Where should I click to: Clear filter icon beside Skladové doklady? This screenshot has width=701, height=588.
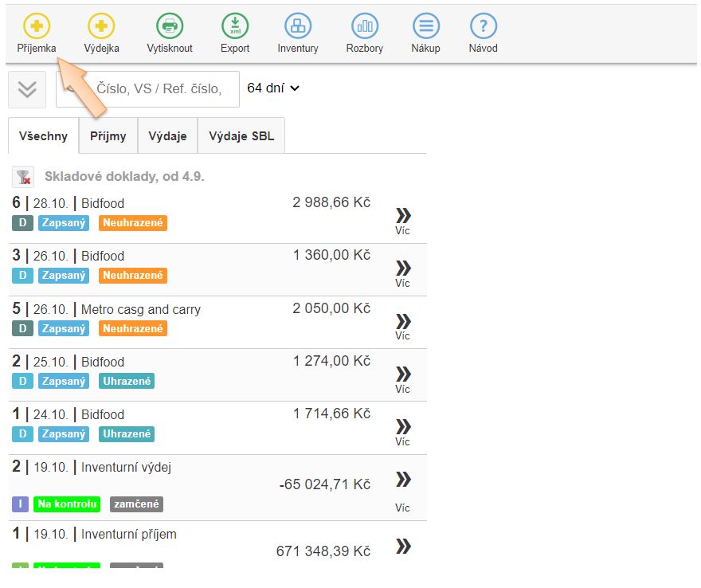click(x=25, y=177)
